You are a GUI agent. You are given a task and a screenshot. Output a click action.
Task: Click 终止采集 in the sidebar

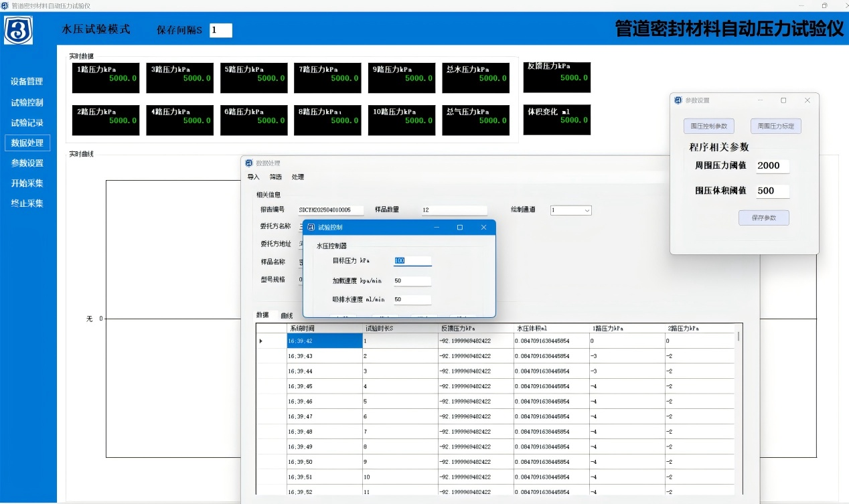[27, 203]
